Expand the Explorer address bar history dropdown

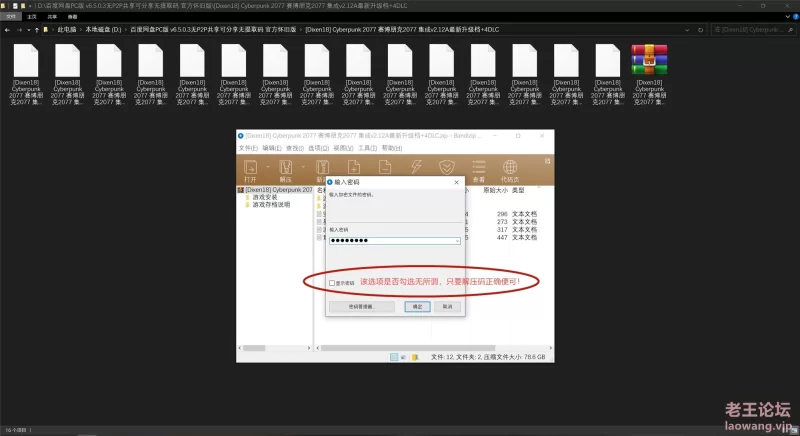(x=687, y=30)
